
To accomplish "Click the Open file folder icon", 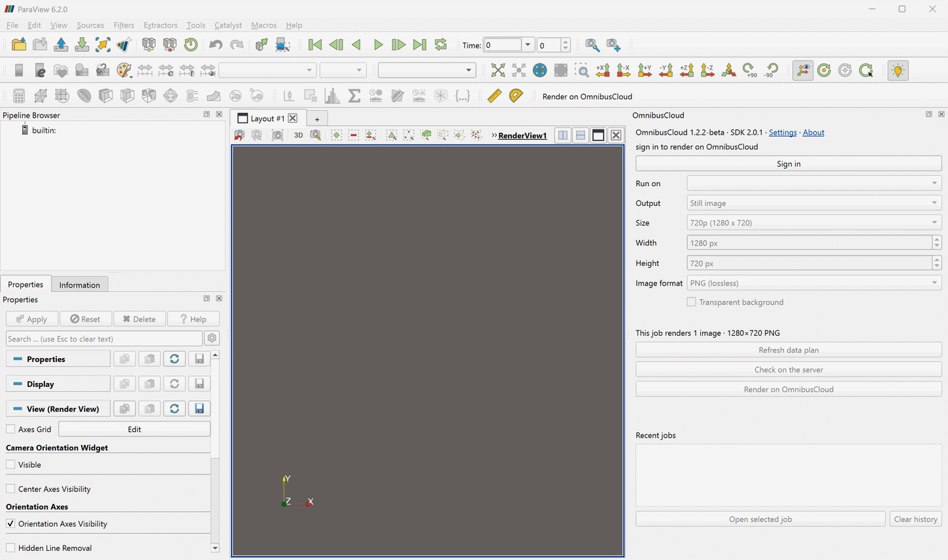I will pos(19,44).
